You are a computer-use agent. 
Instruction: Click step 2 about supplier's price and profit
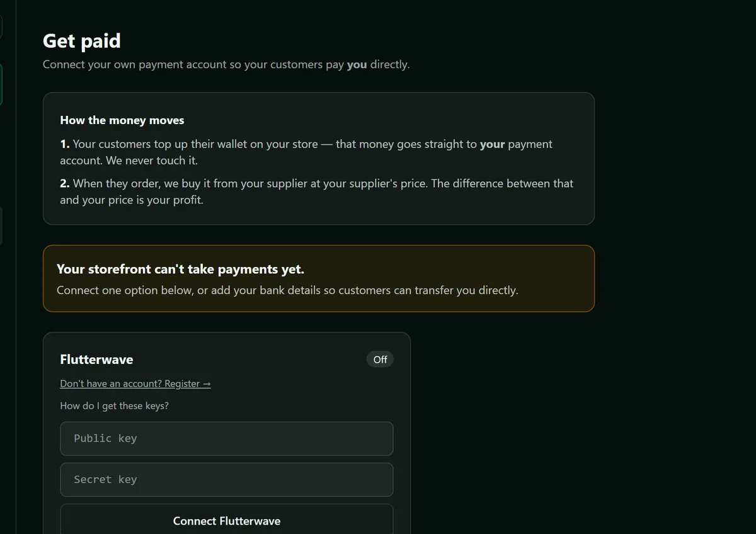317,191
